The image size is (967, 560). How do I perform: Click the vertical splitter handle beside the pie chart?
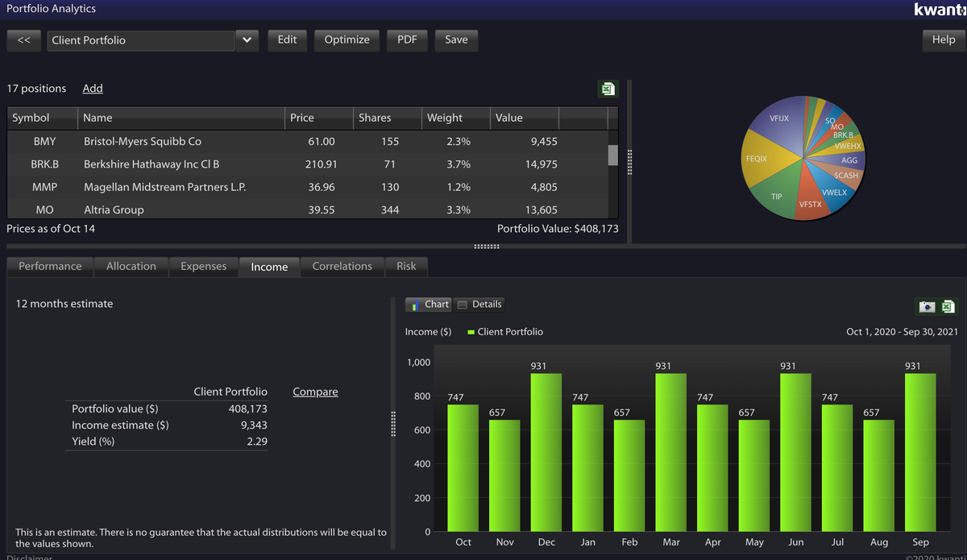[x=629, y=161]
